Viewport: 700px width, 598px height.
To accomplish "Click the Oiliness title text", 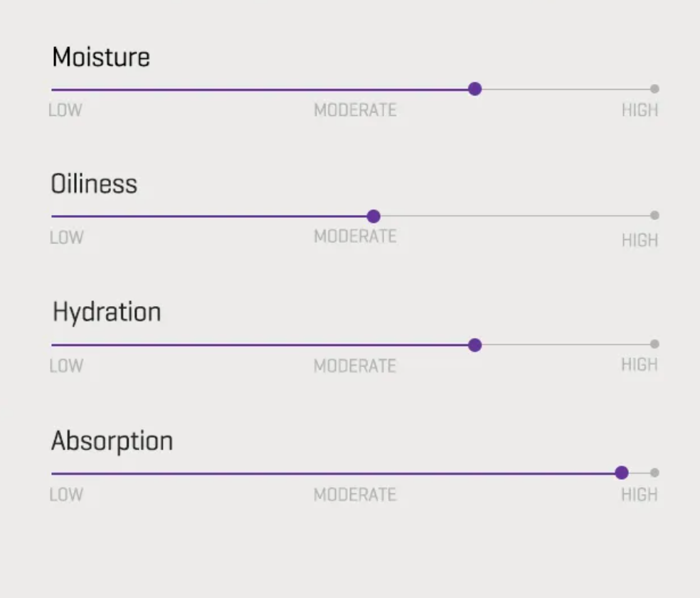I will pyautogui.click(x=95, y=184).
